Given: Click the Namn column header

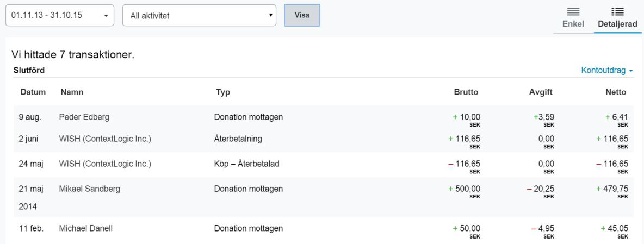Looking at the screenshot, I should 72,92.
